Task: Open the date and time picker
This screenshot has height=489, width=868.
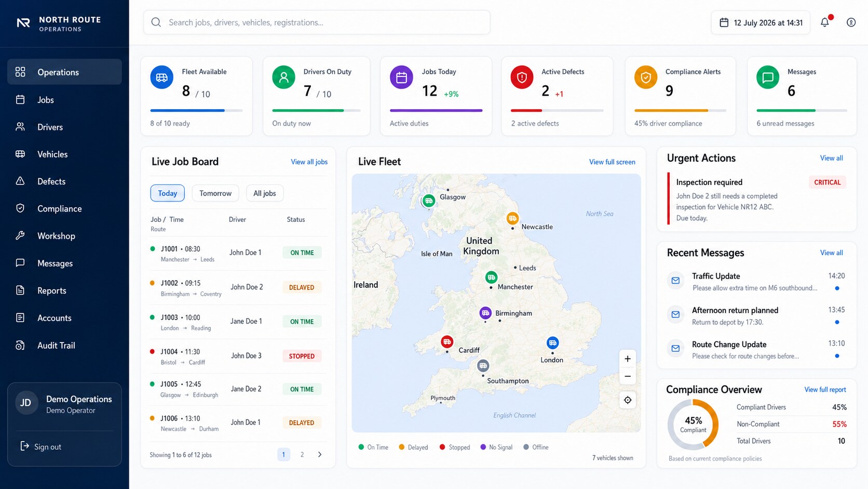Action: click(761, 22)
